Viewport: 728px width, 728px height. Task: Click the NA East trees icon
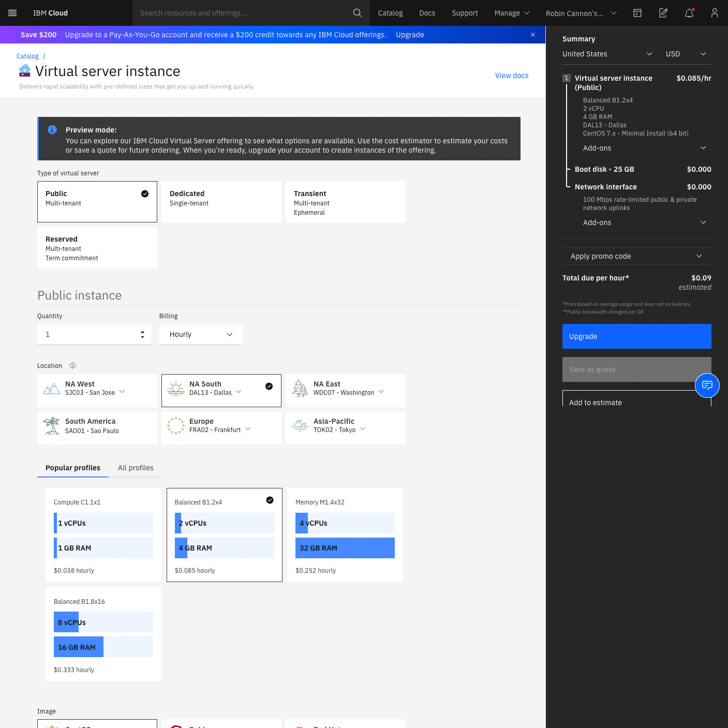300,389
